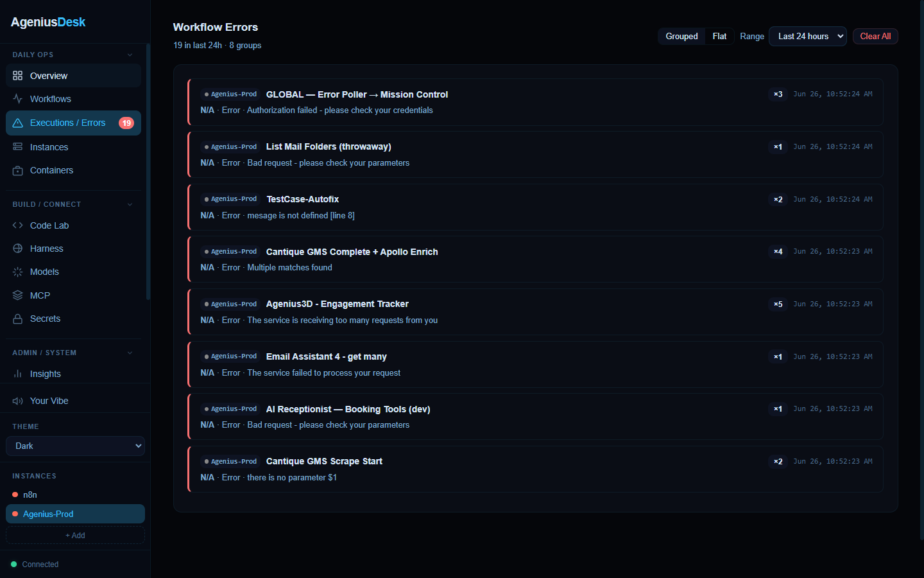Image resolution: width=924 pixels, height=578 pixels.
Task: Click the Connected status text
Action: pyautogui.click(x=40, y=565)
